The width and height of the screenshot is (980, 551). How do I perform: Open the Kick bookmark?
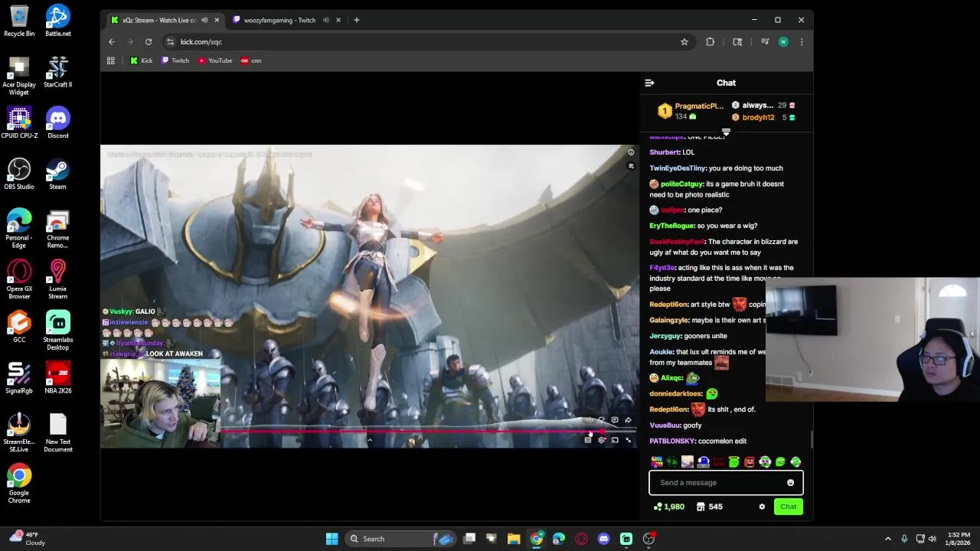(x=141, y=60)
